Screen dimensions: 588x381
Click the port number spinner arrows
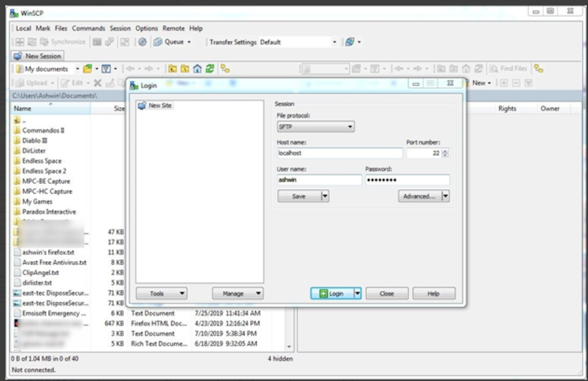pos(445,153)
